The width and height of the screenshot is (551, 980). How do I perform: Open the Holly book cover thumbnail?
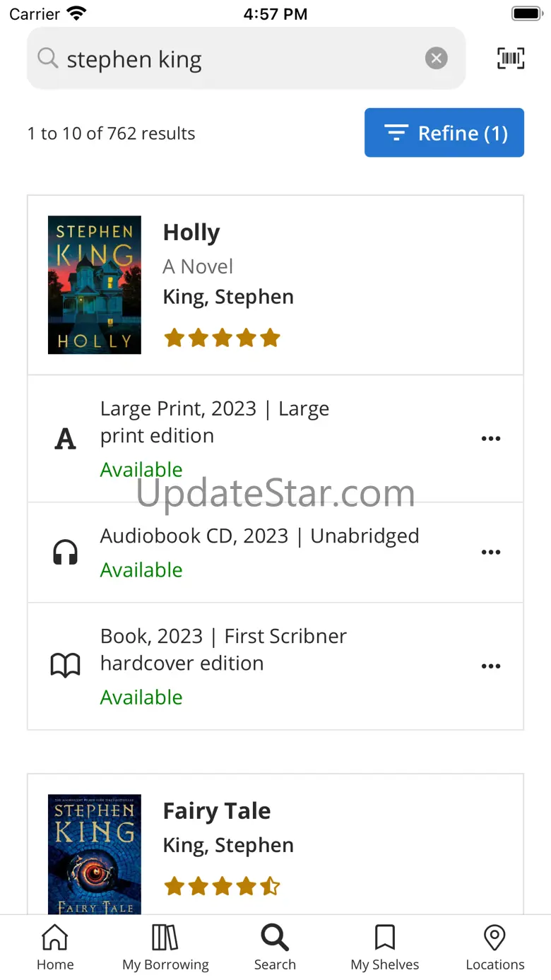[x=95, y=285]
